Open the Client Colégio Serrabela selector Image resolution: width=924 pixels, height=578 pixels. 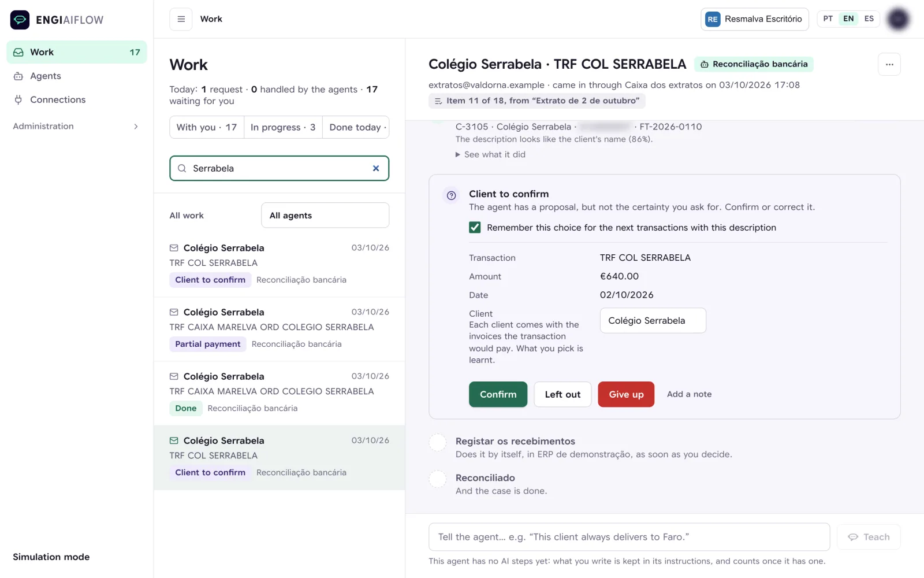[x=653, y=320]
